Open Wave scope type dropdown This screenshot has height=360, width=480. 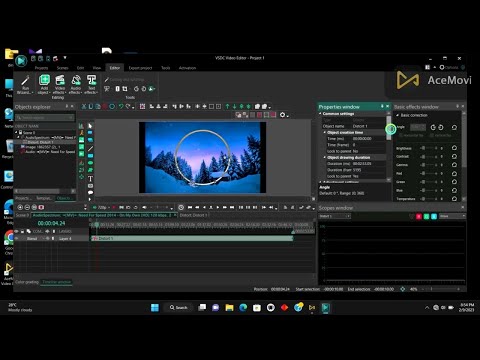pyautogui.click(x=452, y=216)
